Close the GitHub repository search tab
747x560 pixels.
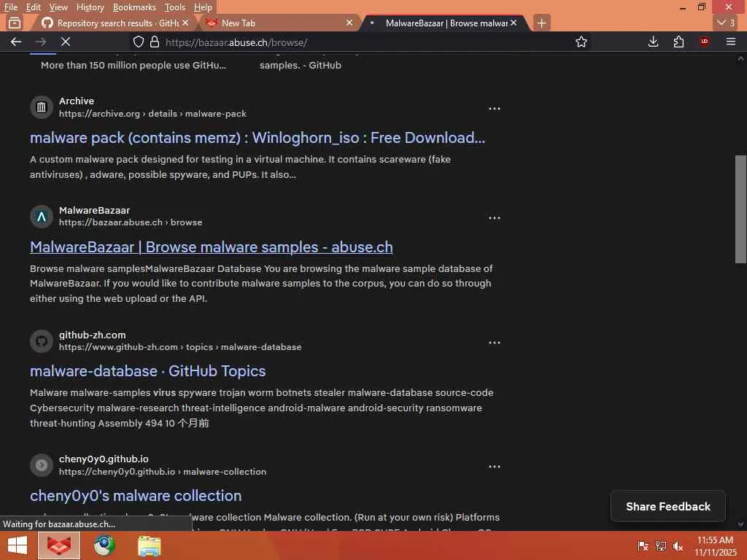(x=185, y=23)
